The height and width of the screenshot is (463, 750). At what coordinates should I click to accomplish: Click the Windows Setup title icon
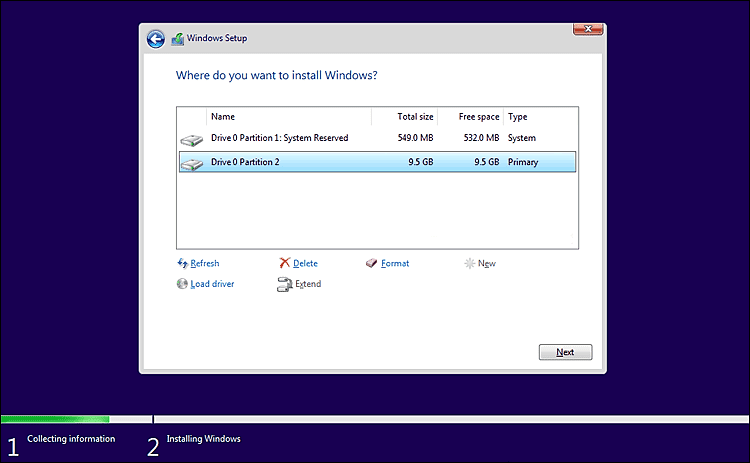[177, 39]
